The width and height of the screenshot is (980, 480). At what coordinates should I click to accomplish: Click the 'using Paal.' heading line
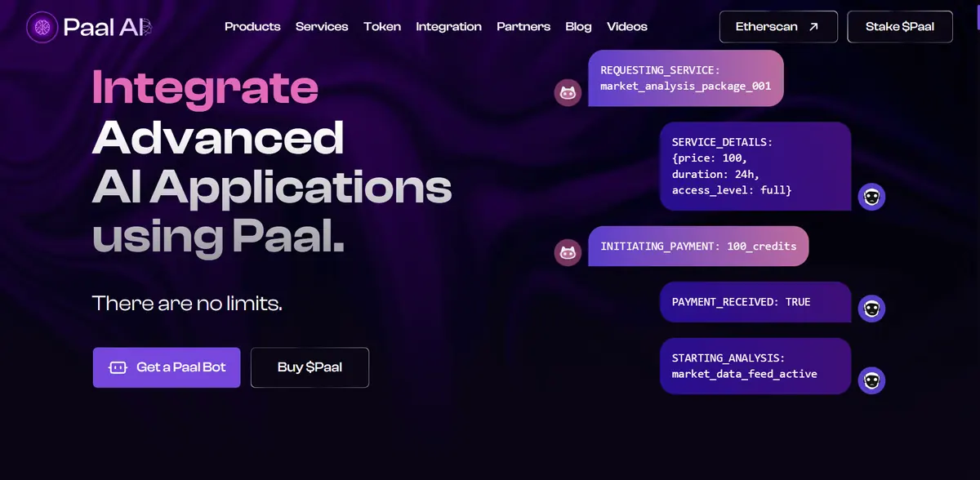[218, 237]
